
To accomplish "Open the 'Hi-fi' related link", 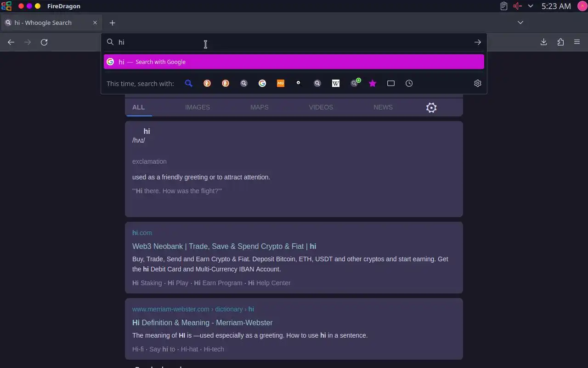I will (138, 349).
